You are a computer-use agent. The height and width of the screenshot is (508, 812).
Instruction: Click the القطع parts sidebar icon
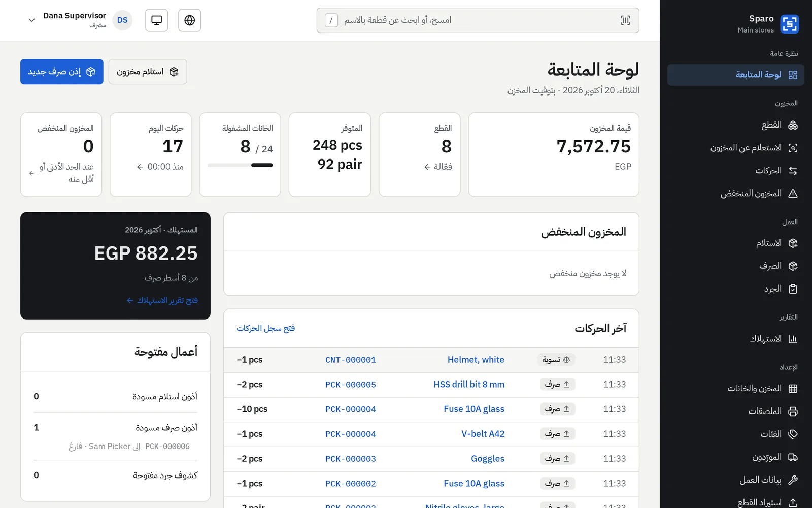pyautogui.click(x=793, y=125)
